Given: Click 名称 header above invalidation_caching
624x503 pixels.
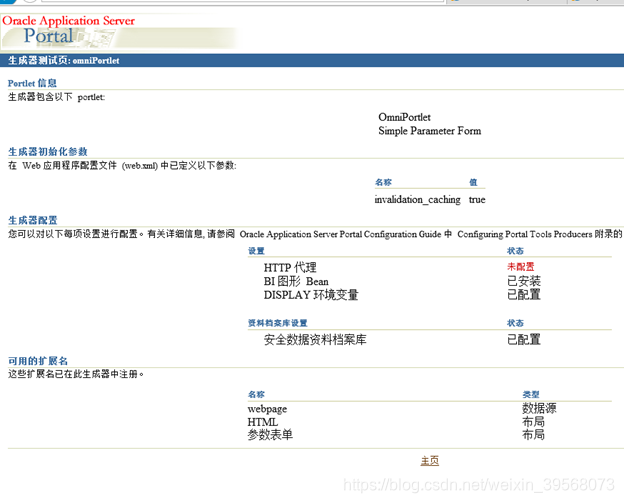Looking at the screenshot, I should coord(383,182).
